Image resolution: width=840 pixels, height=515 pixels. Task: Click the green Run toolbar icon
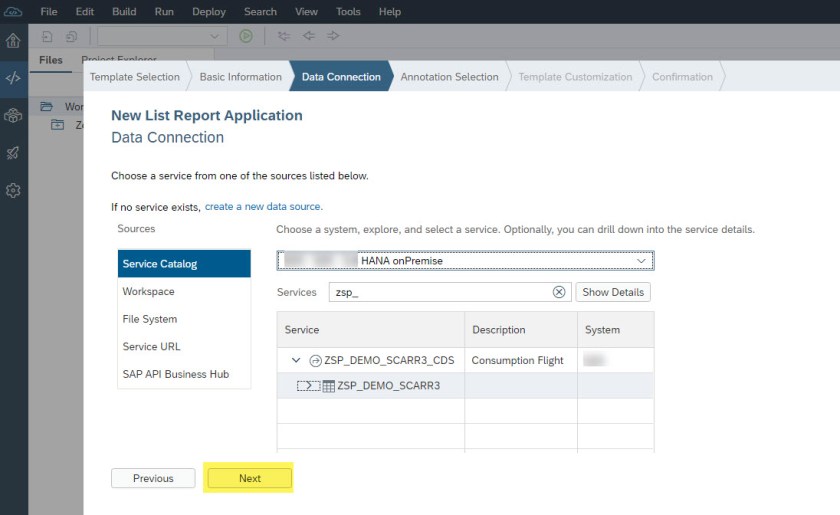coord(246,36)
